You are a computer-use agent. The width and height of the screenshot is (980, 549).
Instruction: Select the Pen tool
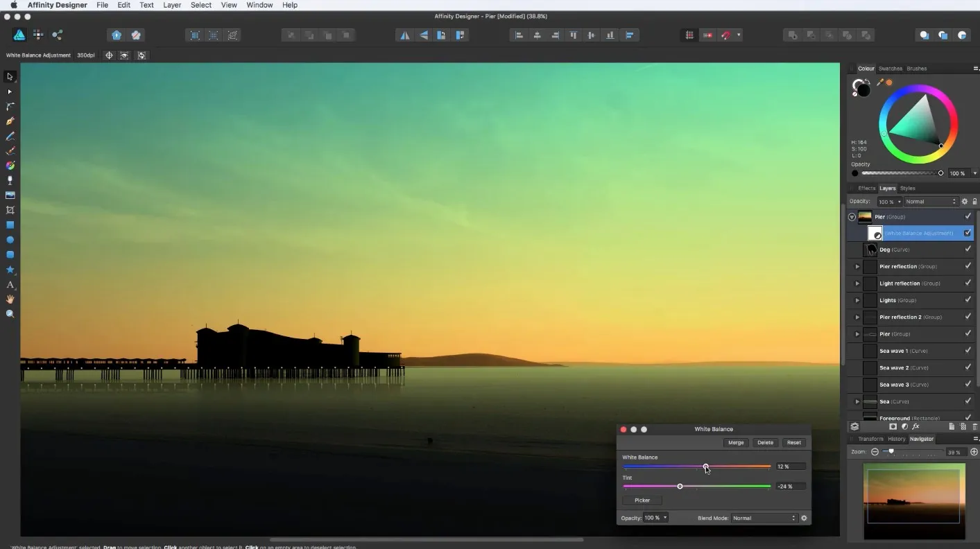point(10,121)
